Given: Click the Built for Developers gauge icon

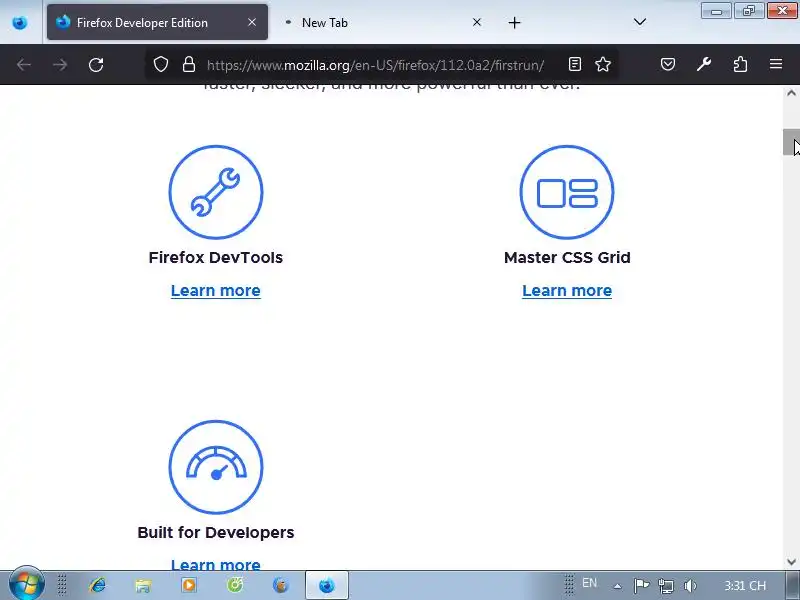Looking at the screenshot, I should [x=216, y=467].
